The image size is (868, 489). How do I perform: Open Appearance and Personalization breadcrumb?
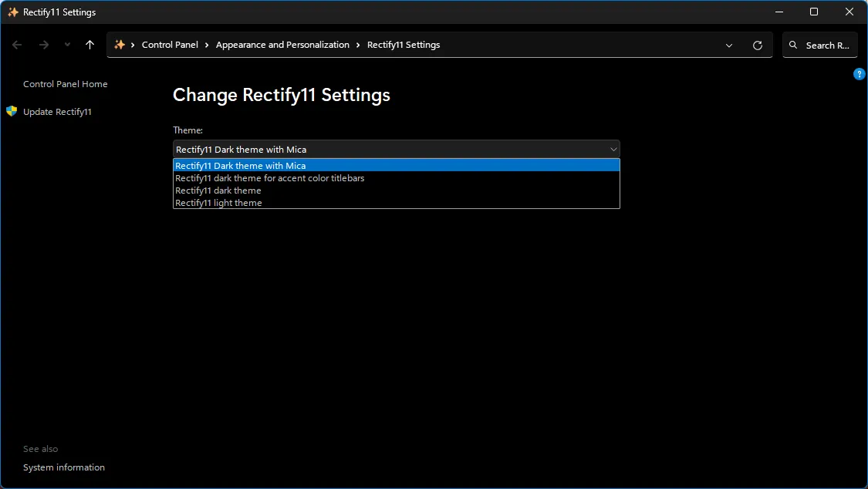(282, 45)
